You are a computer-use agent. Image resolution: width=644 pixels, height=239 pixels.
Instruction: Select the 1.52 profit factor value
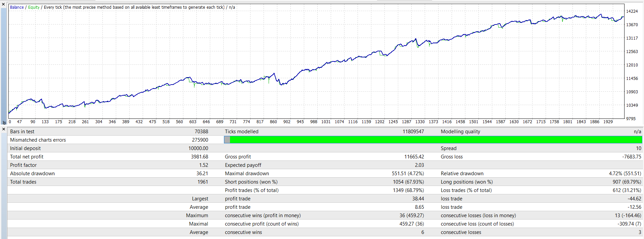pos(203,165)
